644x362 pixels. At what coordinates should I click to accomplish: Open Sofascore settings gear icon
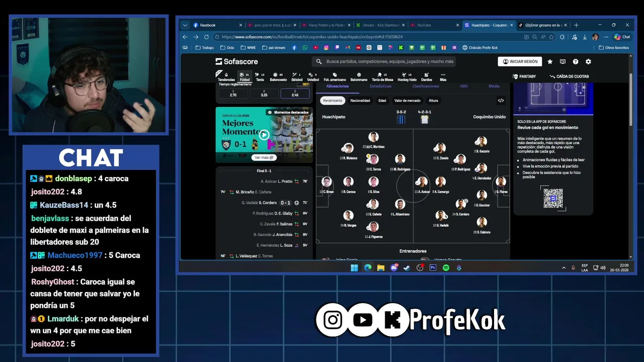[588, 61]
